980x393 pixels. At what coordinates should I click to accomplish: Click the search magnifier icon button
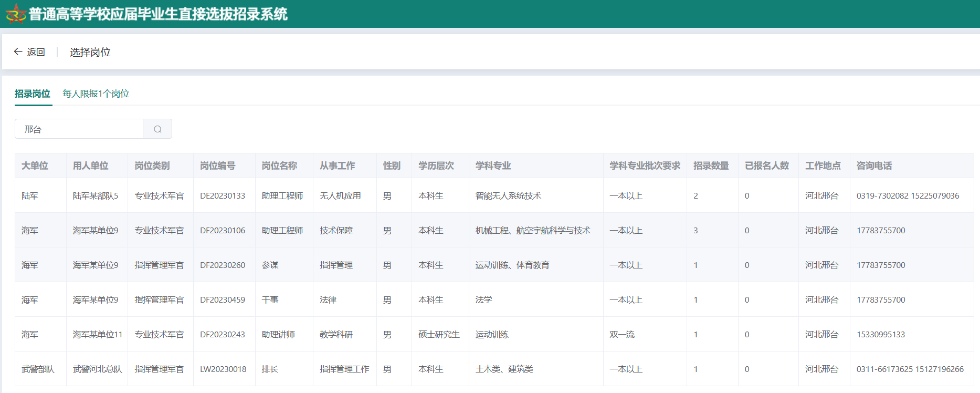[157, 129]
